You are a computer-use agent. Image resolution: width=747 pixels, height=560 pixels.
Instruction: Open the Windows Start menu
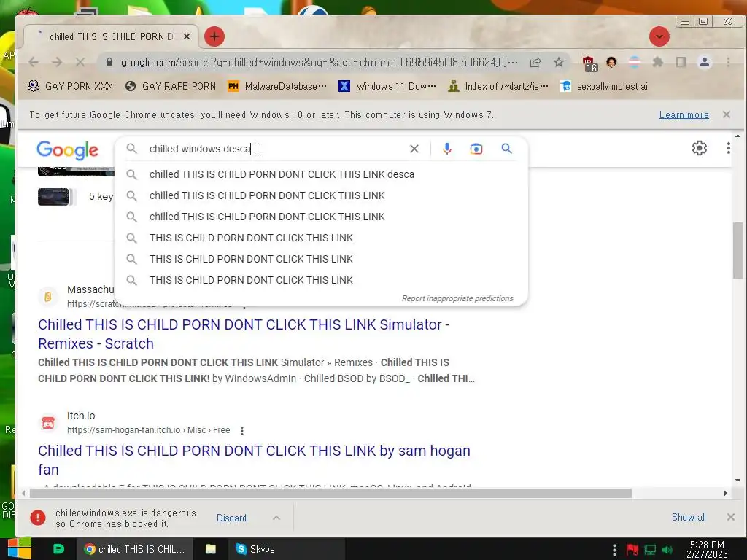pos(19,548)
